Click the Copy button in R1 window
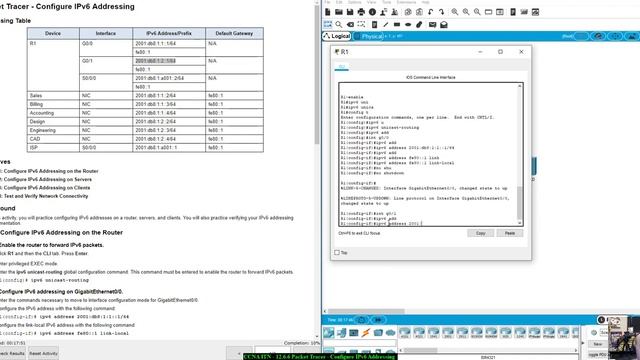Viewport: 640px width, 360px height. 480,233
